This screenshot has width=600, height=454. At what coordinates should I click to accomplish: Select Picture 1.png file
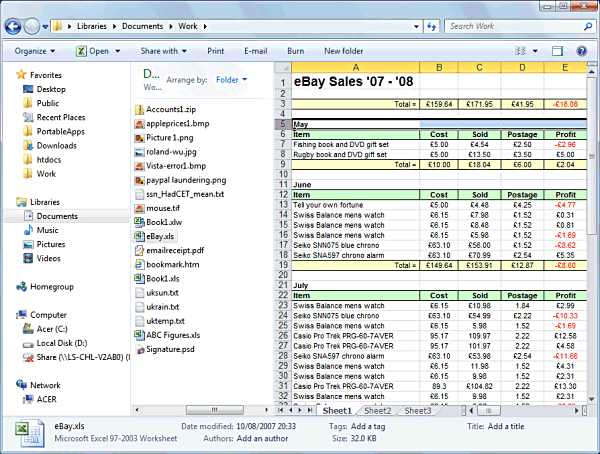pyautogui.click(x=170, y=138)
